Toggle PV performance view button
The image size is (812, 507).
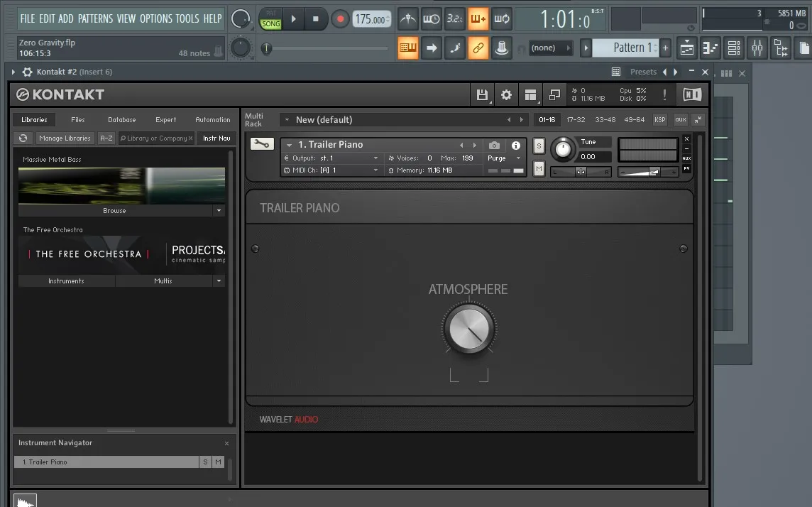click(x=686, y=168)
